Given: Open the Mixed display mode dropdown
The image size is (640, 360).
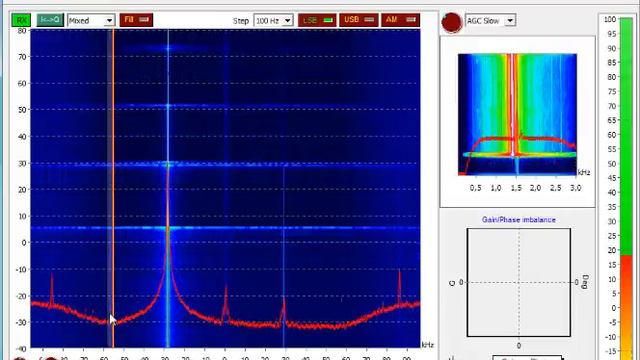Looking at the screenshot, I should (91, 20).
